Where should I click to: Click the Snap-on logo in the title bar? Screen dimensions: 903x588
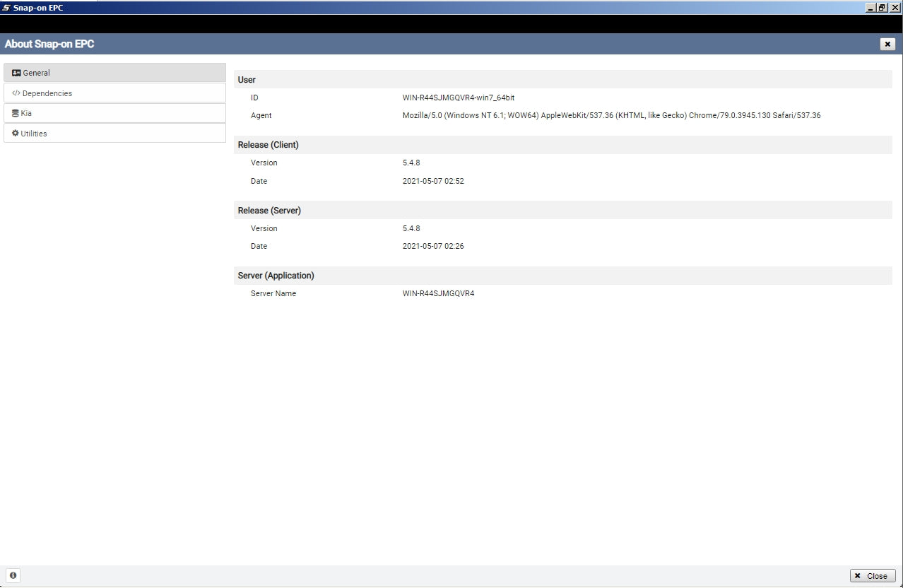(x=7, y=8)
